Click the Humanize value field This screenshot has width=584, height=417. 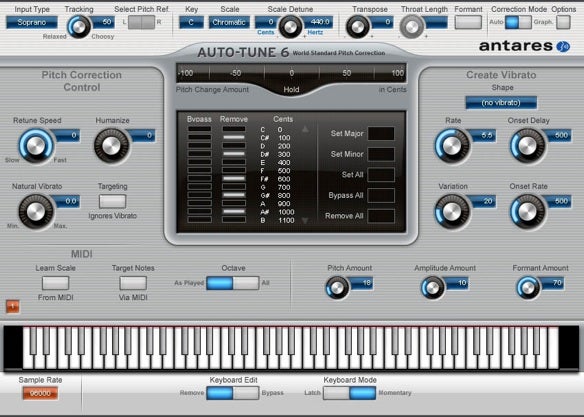(x=143, y=135)
